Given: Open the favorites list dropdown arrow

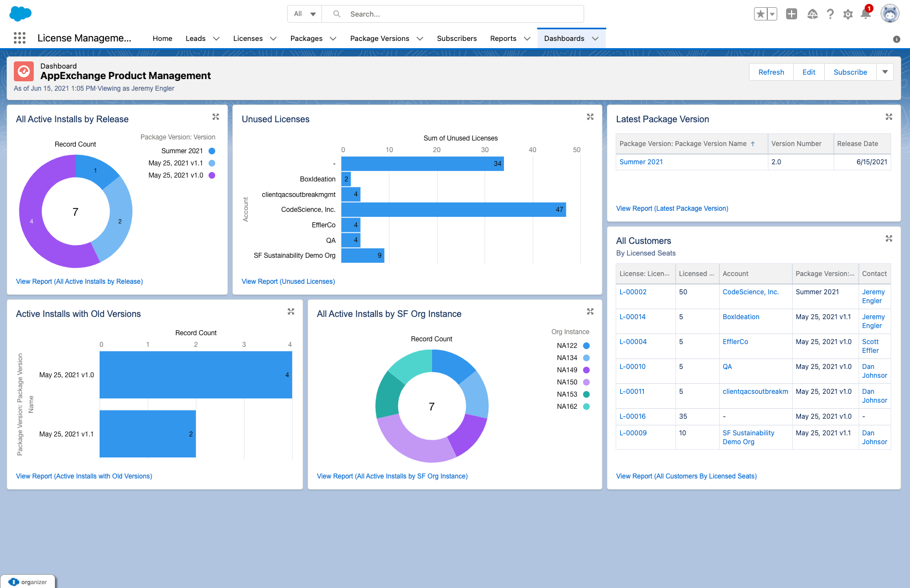Looking at the screenshot, I should click(x=772, y=14).
